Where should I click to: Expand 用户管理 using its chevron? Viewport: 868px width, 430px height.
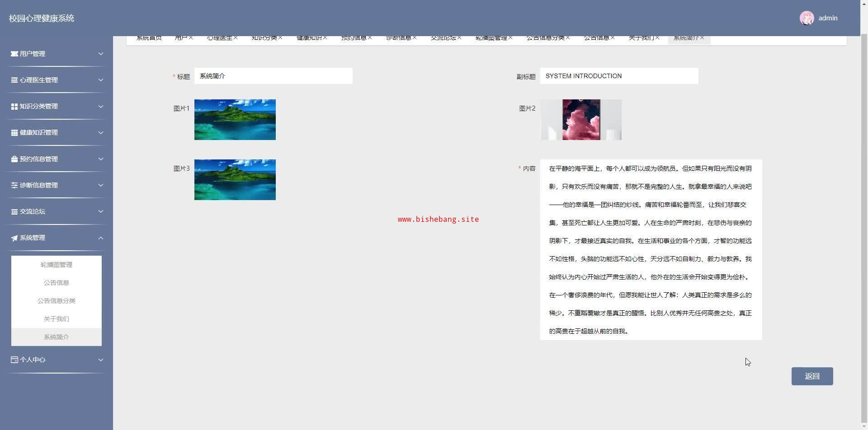pos(101,54)
